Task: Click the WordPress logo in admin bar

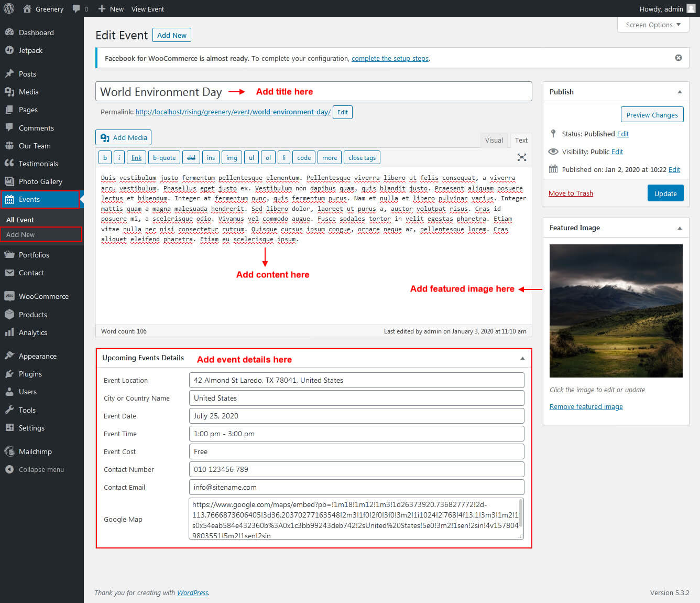Action: point(9,8)
